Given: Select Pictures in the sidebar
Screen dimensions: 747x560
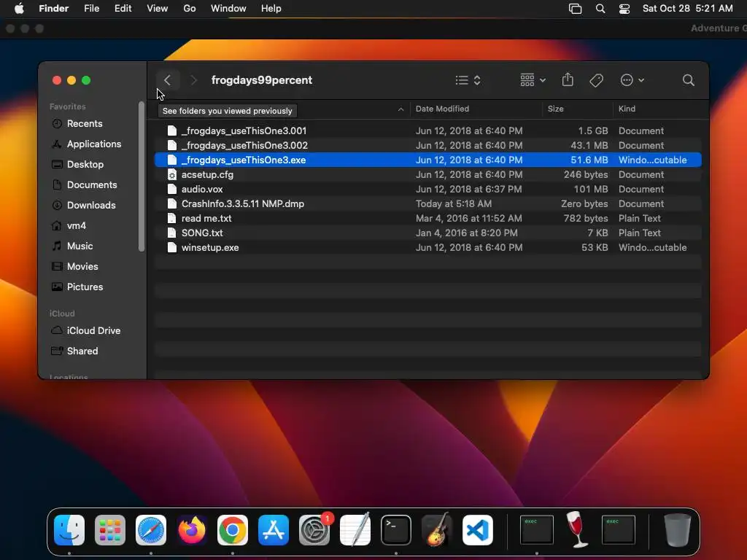Looking at the screenshot, I should [x=77, y=287].
